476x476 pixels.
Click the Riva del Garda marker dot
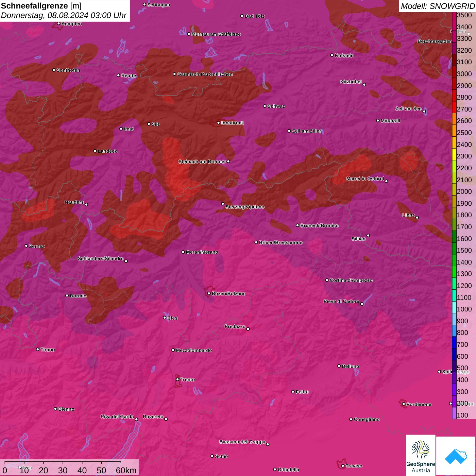(136, 419)
